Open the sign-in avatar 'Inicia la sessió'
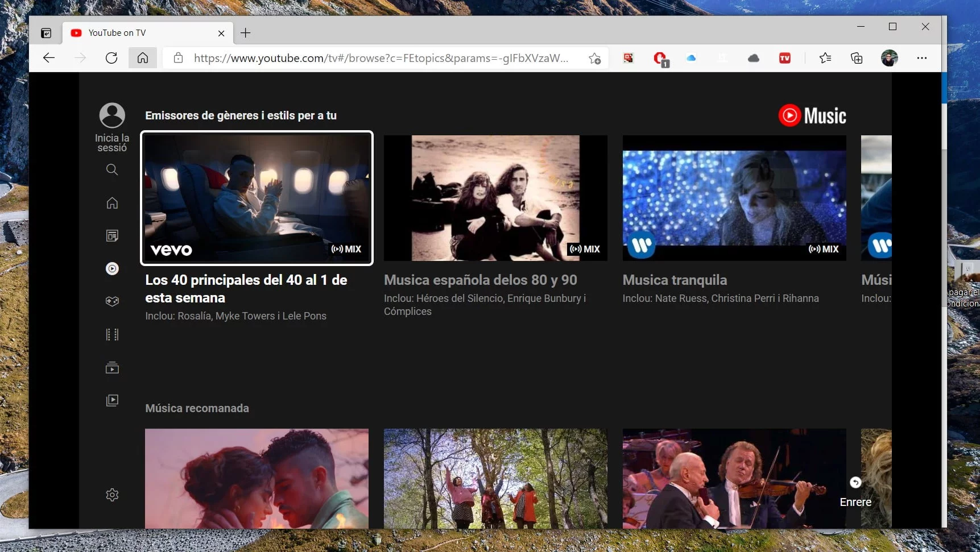 (112, 127)
